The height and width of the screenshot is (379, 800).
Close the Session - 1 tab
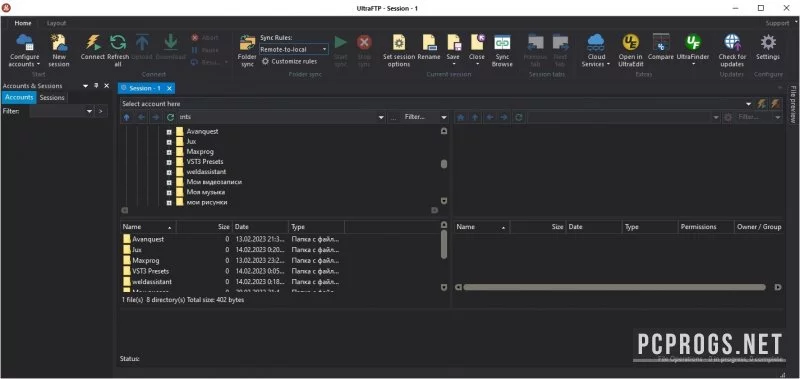[170, 88]
